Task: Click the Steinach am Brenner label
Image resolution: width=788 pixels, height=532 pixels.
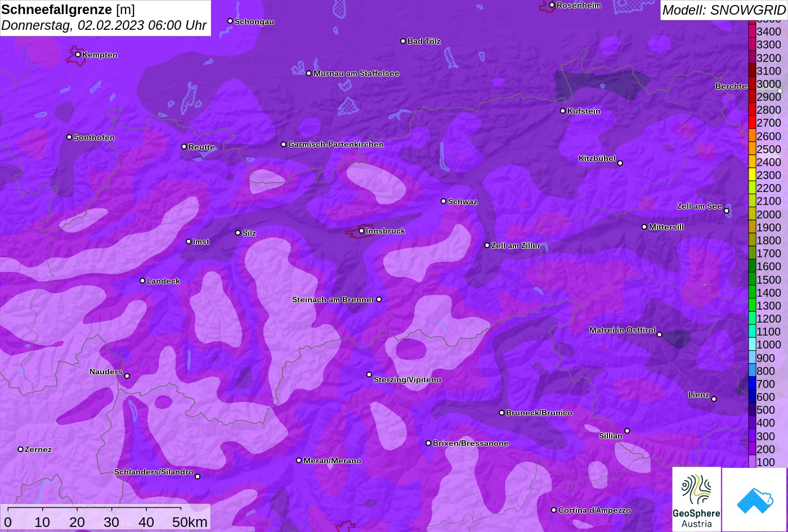Action: 333,299
